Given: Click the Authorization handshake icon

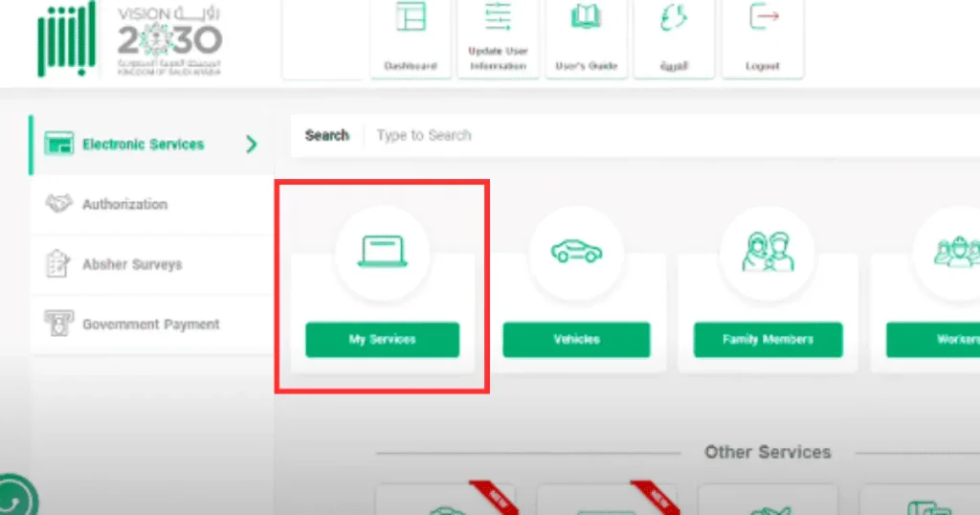Looking at the screenshot, I should pyautogui.click(x=58, y=204).
